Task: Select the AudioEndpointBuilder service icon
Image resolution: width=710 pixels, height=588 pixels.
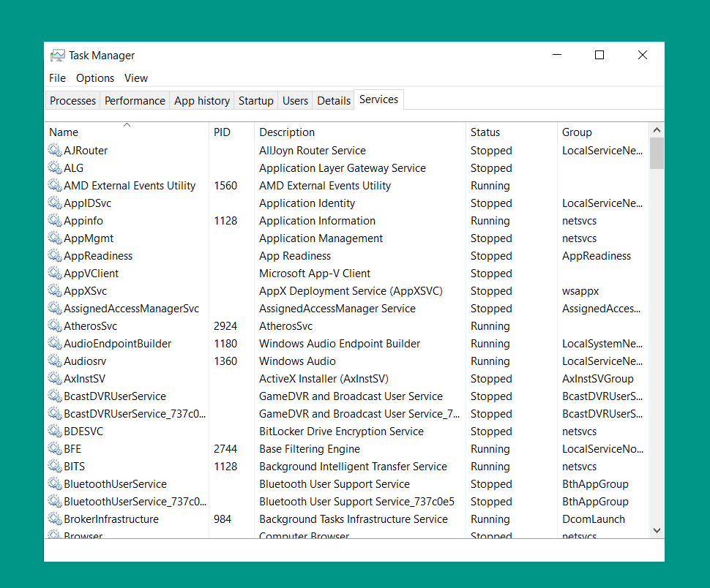Action: (55, 343)
